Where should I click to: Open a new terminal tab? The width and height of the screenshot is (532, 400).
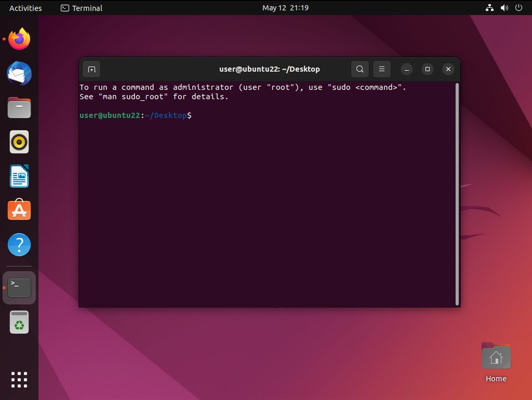click(91, 69)
